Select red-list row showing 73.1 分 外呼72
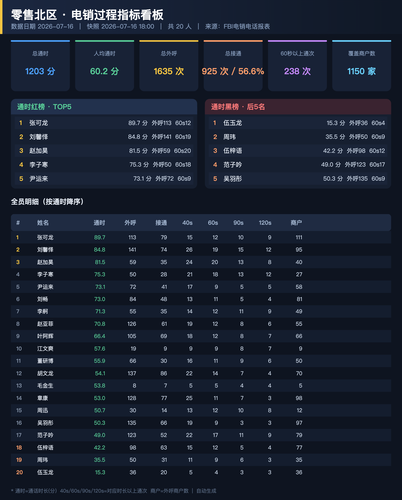Viewport: 402px width, 500px height. point(104,179)
